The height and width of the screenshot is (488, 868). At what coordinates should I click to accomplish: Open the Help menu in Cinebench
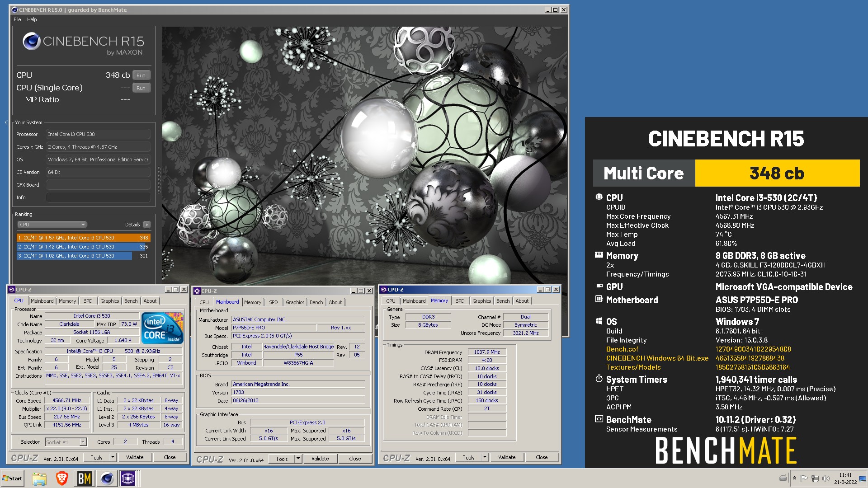(x=32, y=19)
